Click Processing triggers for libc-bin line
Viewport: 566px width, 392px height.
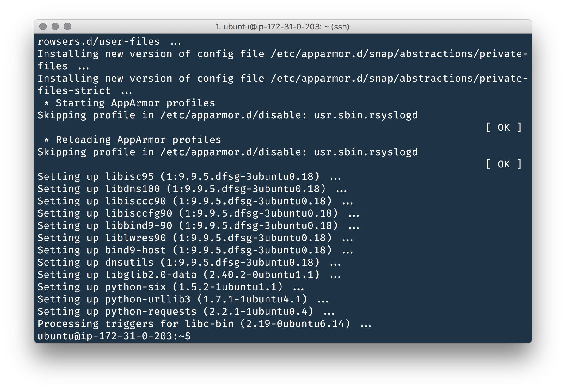click(204, 324)
